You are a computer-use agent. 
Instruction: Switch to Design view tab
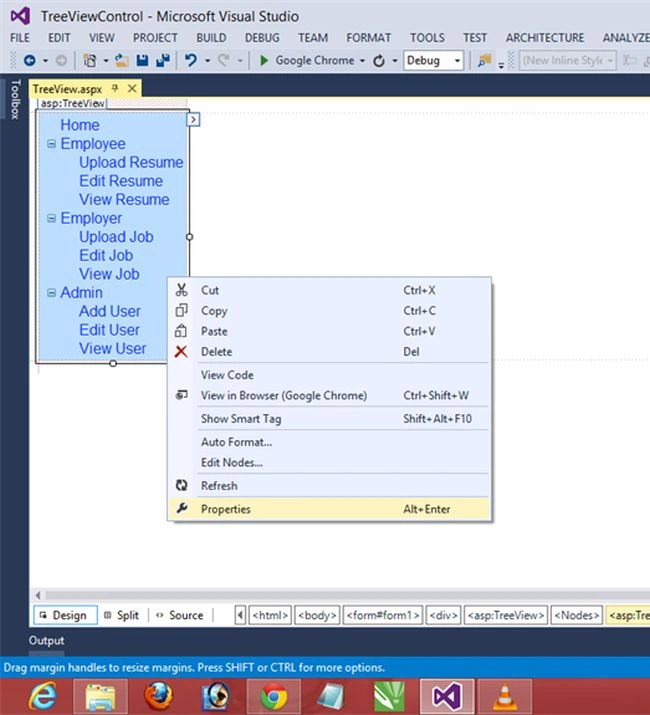(x=65, y=615)
